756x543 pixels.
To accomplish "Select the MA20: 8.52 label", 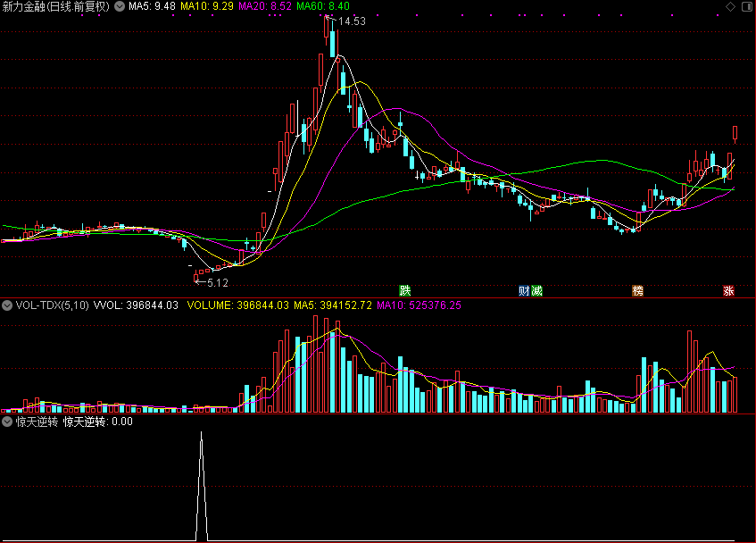I will (x=265, y=6).
